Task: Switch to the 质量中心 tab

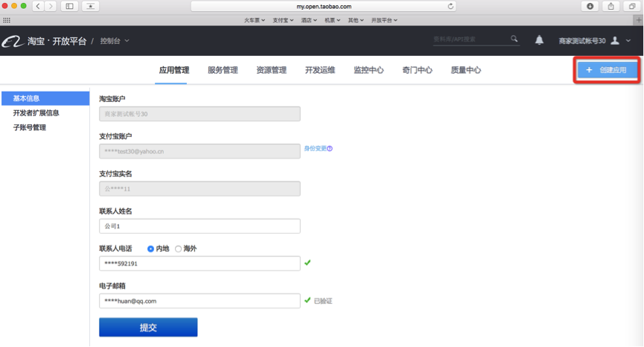Action: (466, 70)
